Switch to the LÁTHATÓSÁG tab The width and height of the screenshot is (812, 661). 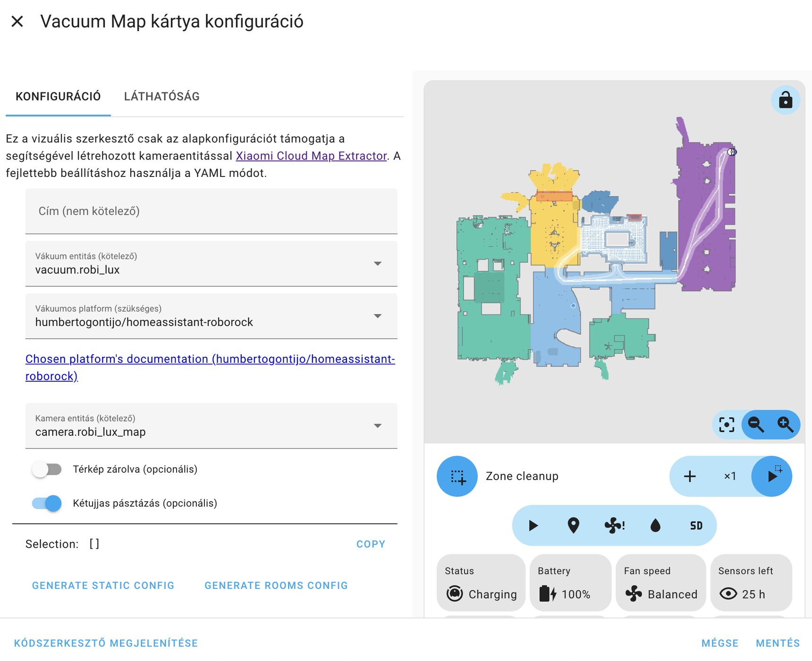161,96
